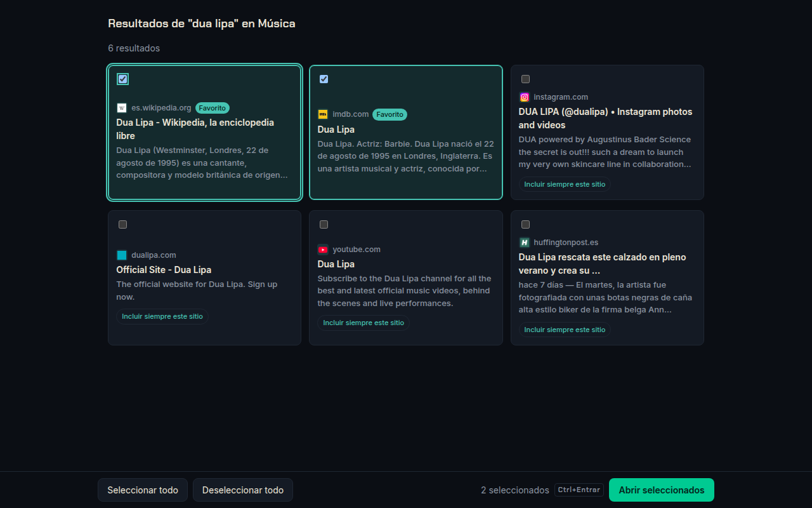Click description 'Subscribe to the Dua Lipa channel'
Screen dimensions: 812x508
(x=404, y=291)
